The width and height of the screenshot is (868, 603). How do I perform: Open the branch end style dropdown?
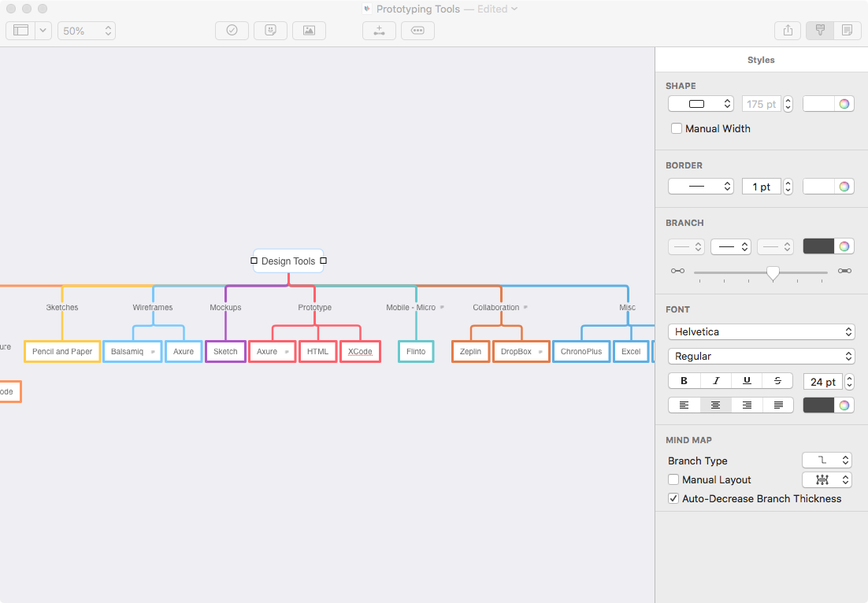[x=775, y=246]
